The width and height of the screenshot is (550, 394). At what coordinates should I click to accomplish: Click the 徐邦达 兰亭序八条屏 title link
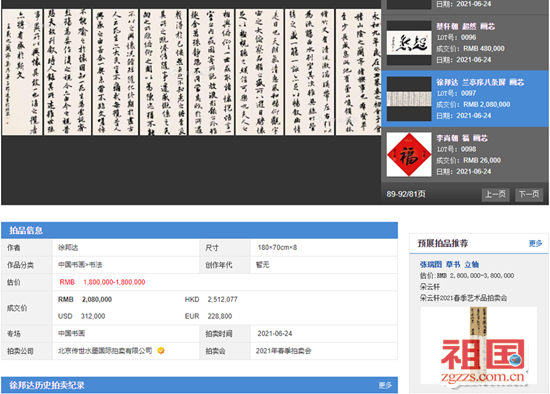pos(480,82)
